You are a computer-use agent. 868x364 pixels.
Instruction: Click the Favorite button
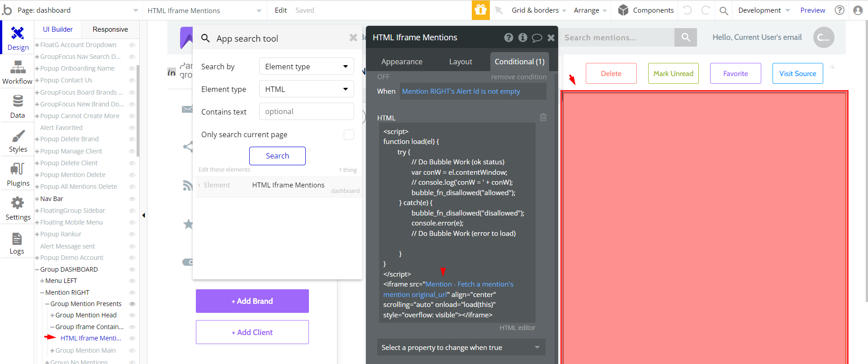(735, 73)
